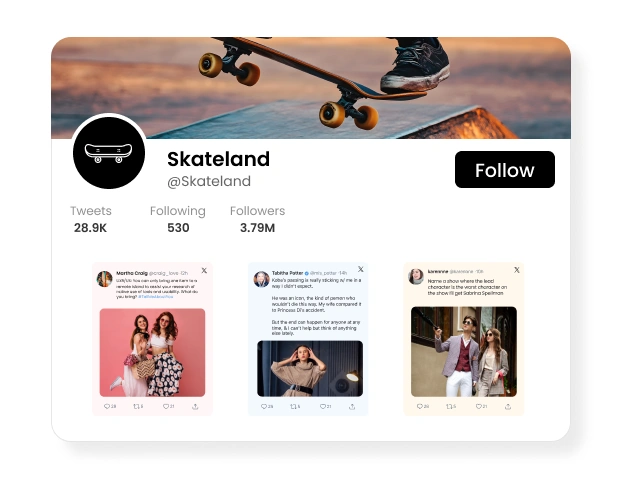Click the hashtag link in Martha Craig's tweet
The height and width of the screenshot is (479, 621).
156,297
